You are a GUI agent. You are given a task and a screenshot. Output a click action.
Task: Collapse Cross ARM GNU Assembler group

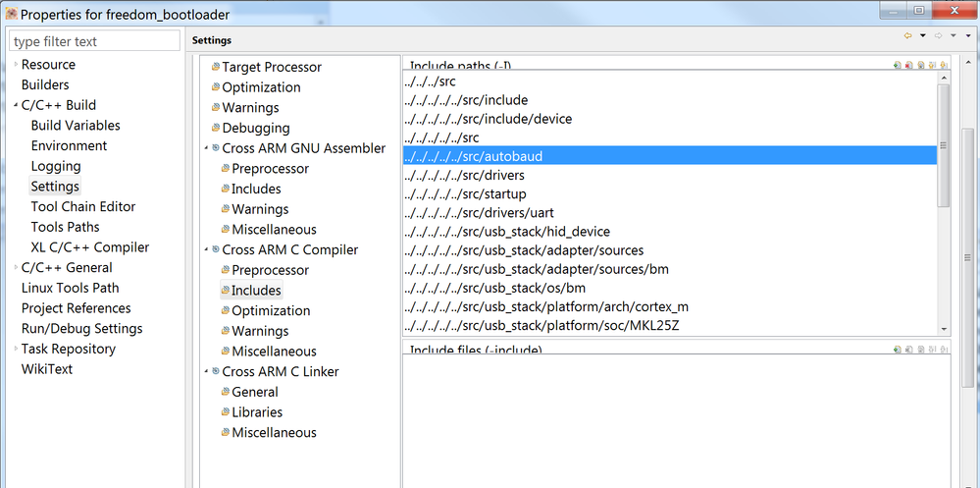(x=206, y=148)
